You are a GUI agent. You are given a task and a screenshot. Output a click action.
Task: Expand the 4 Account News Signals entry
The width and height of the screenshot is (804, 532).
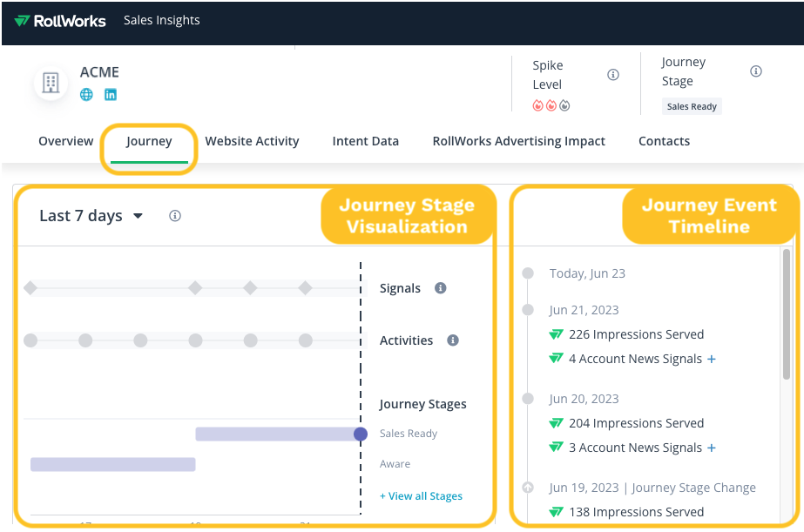(x=712, y=359)
